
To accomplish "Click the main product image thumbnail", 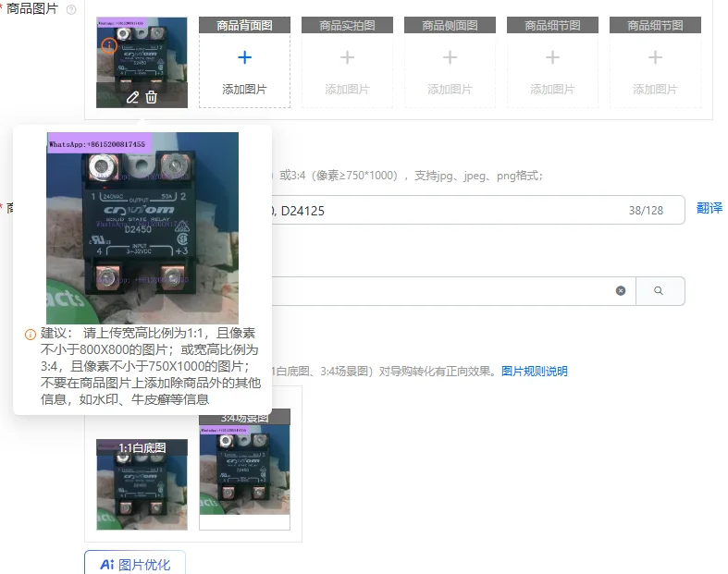I will [x=142, y=62].
